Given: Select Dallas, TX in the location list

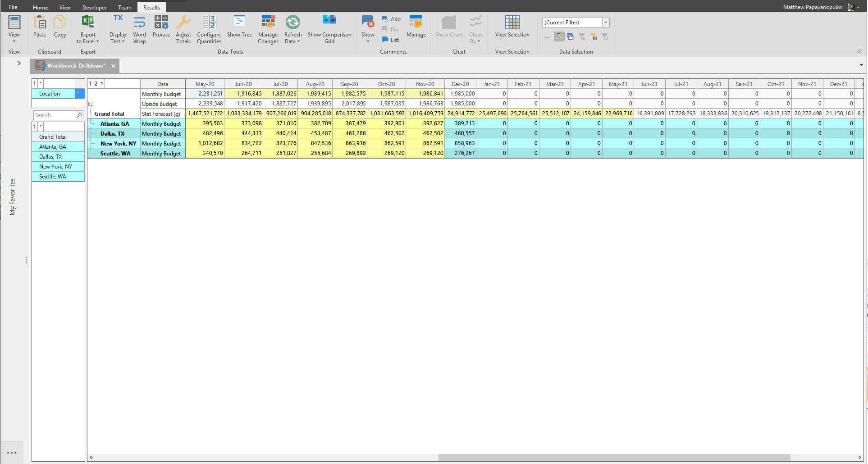Looking at the screenshot, I should (58, 157).
